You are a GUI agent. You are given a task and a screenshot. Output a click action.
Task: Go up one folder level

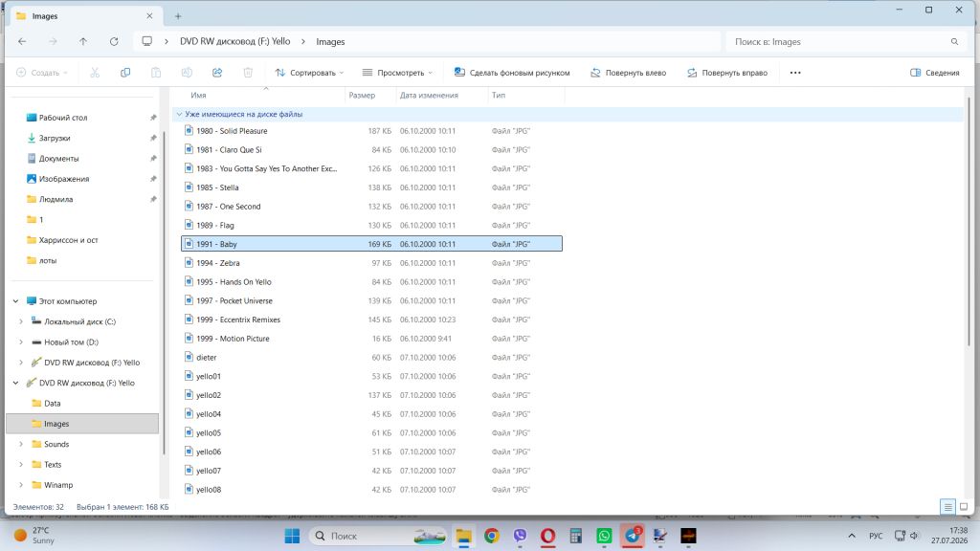tap(83, 42)
